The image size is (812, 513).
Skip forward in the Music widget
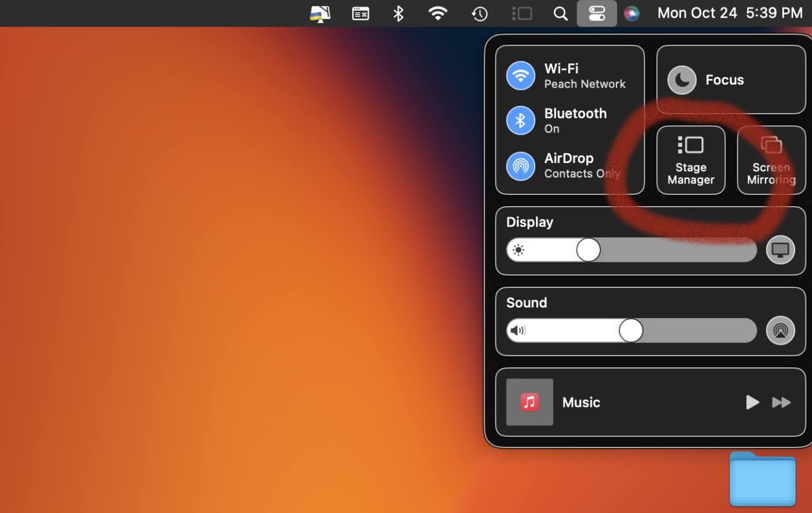point(781,402)
